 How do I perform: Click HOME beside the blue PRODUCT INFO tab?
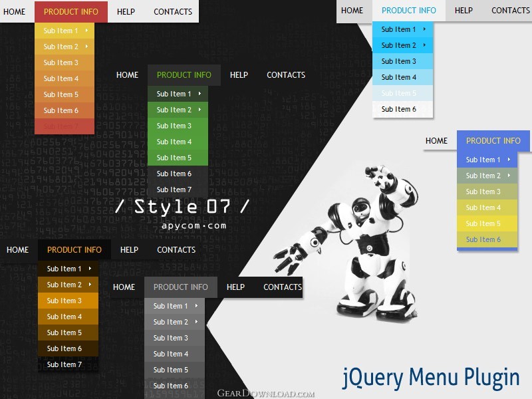437,141
